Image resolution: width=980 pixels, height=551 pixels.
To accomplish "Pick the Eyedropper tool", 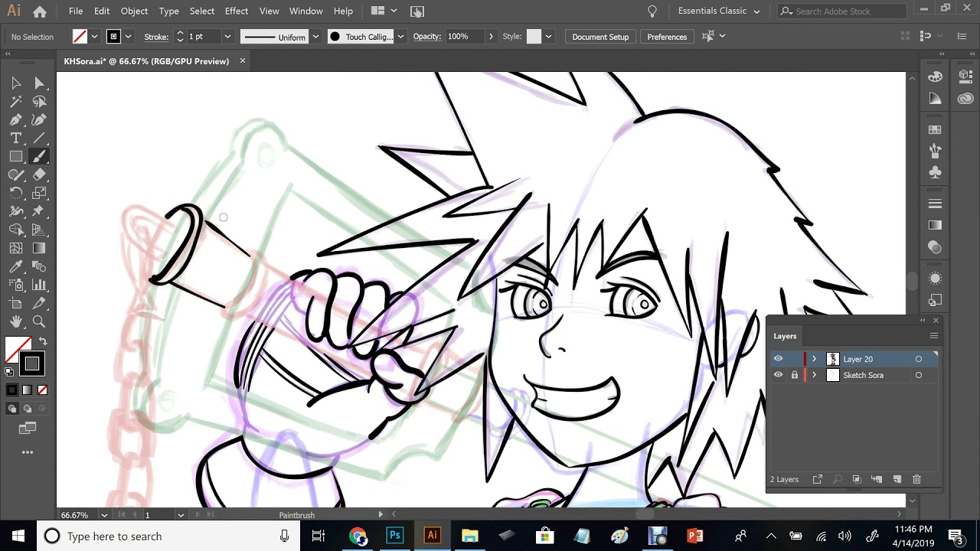I will 16,266.
